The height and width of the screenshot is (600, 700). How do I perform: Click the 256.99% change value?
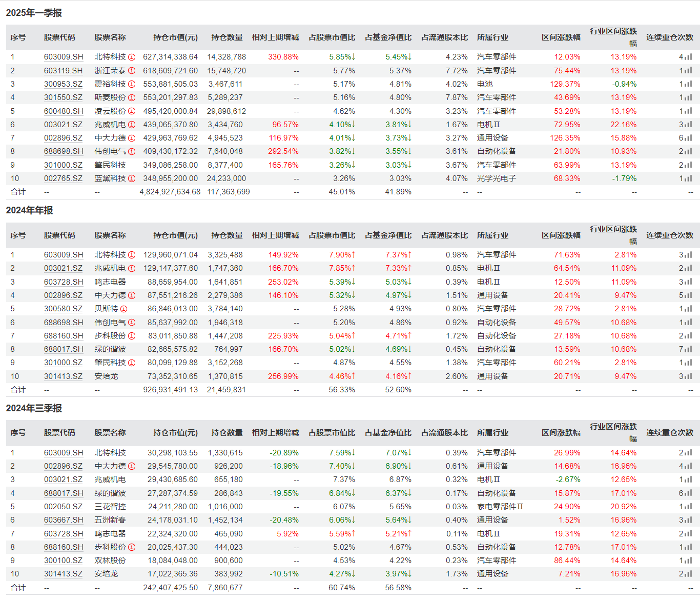[x=283, y=376]
